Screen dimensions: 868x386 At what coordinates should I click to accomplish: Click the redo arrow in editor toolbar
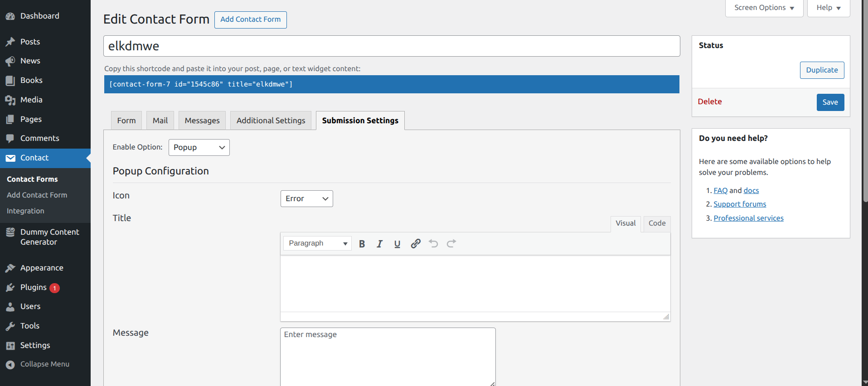click(x=451, y=244)
